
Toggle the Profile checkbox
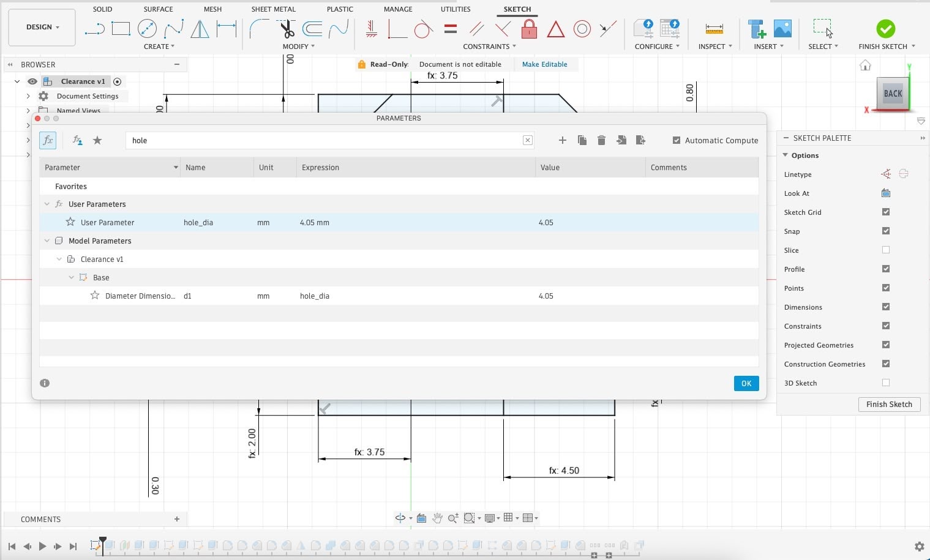pyautogui.click(x=886, y=269)
